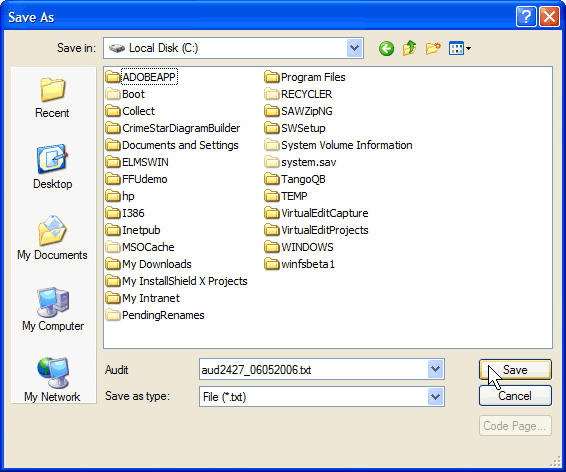566x472 pixels.
Task: Expand the Audit file name dropdown
Action: pos(436,369)
